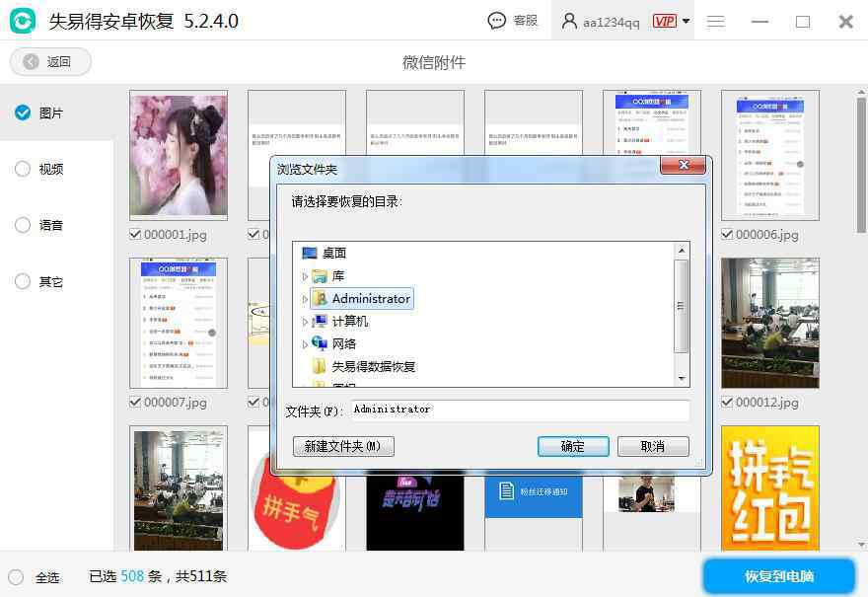This screenshot has width=868, height=597.
Task: Open thumbnail of 000012.jpg office photo
Action: pos(770,323)
